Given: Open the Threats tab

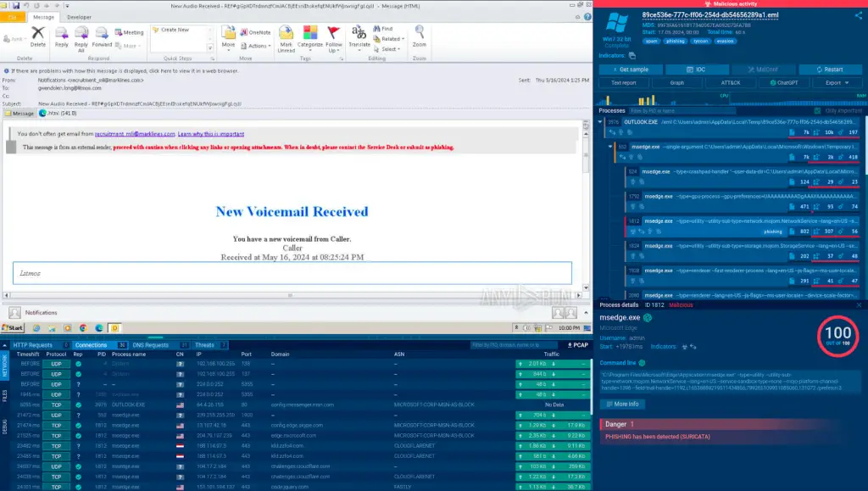Looking at the screenshot, I should tap(210, 345).
